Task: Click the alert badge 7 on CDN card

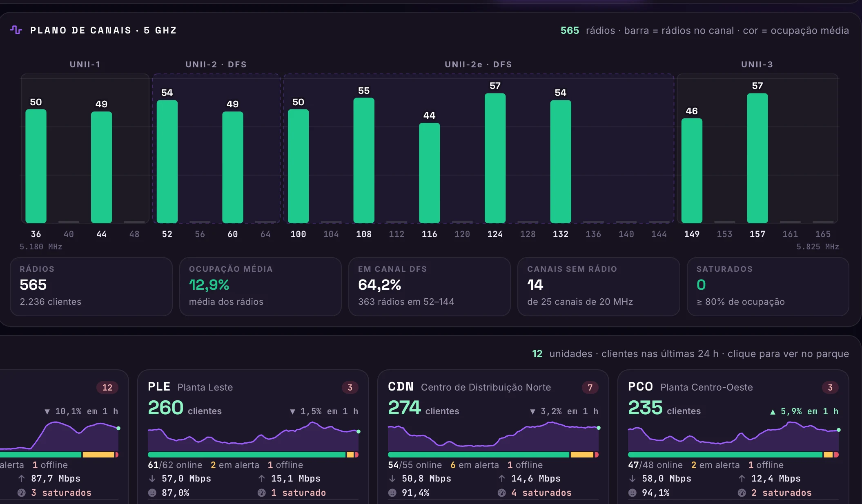Action: click(x=590, y=387)
